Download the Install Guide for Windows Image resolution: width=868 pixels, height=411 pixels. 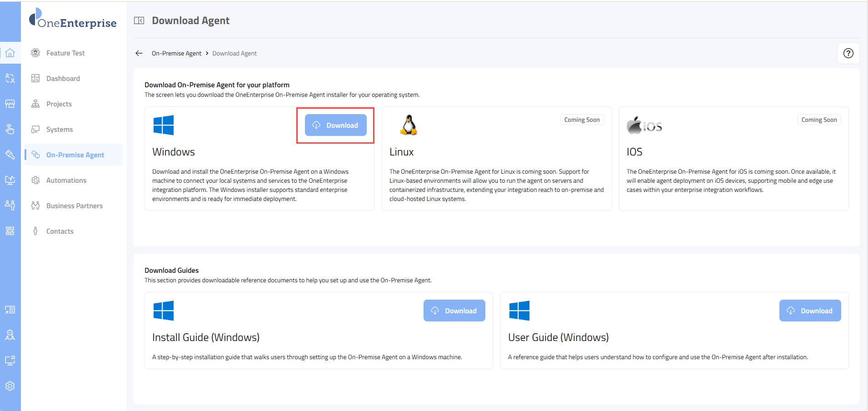454,311
